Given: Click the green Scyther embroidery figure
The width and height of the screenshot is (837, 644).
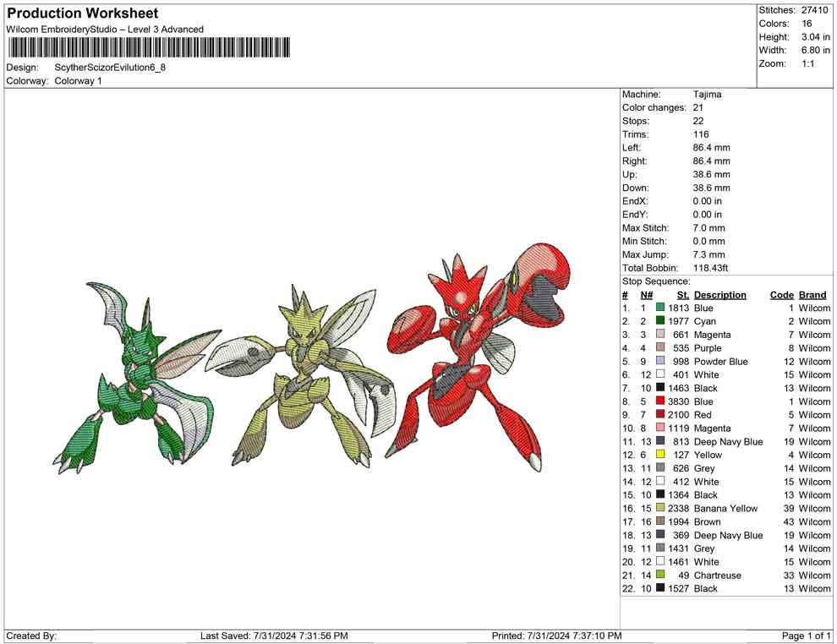Looking at the screenshot, I should (136, 379).
